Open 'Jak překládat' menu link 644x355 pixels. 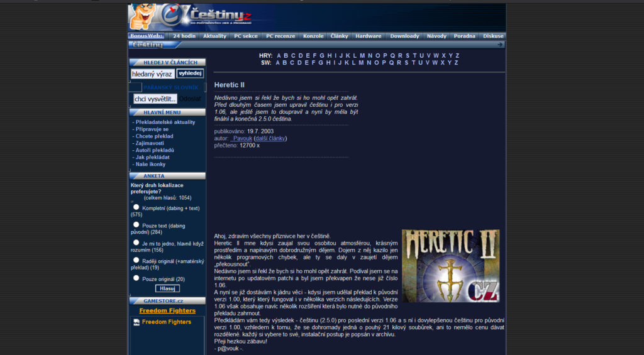tap(152, 157)
